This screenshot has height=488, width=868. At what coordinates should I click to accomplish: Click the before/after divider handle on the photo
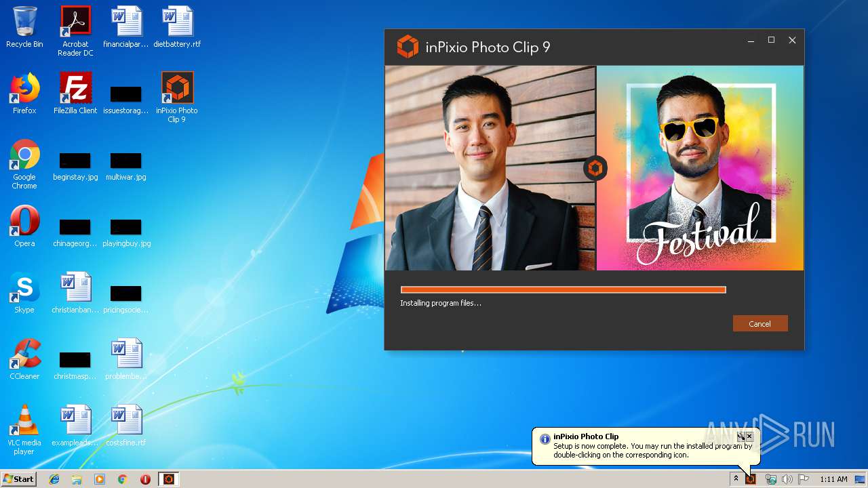point(595,168)
